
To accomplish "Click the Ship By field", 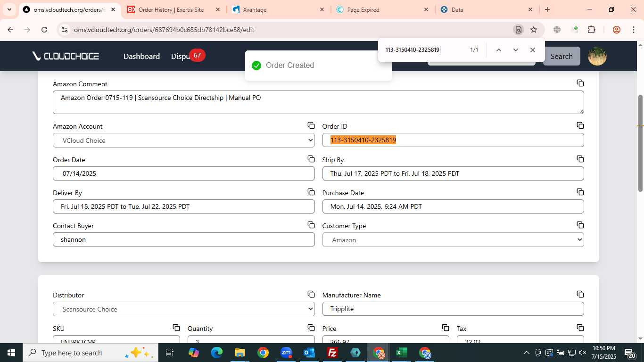I will coord(453,173).
